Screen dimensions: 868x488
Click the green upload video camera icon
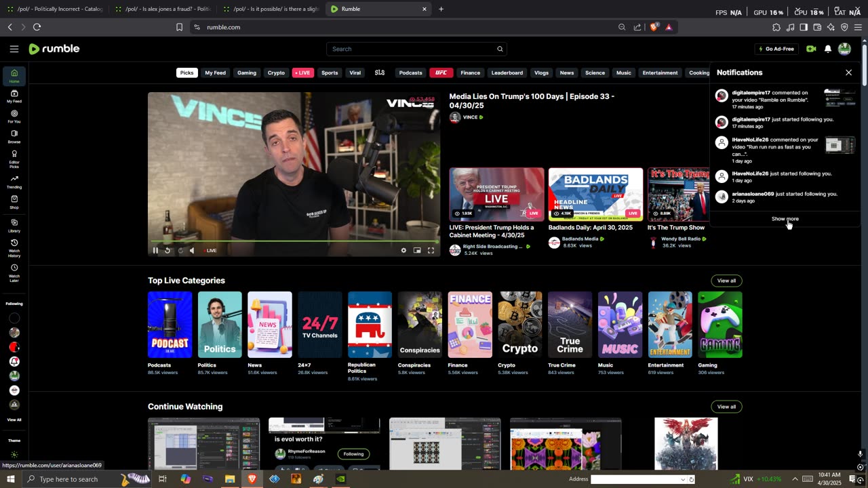(811, 49)
